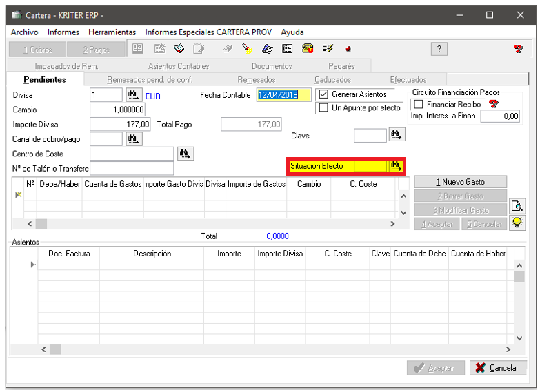The image size is (540, 392).
Task: Switch to the Efectuados tab
Action: 408,80
